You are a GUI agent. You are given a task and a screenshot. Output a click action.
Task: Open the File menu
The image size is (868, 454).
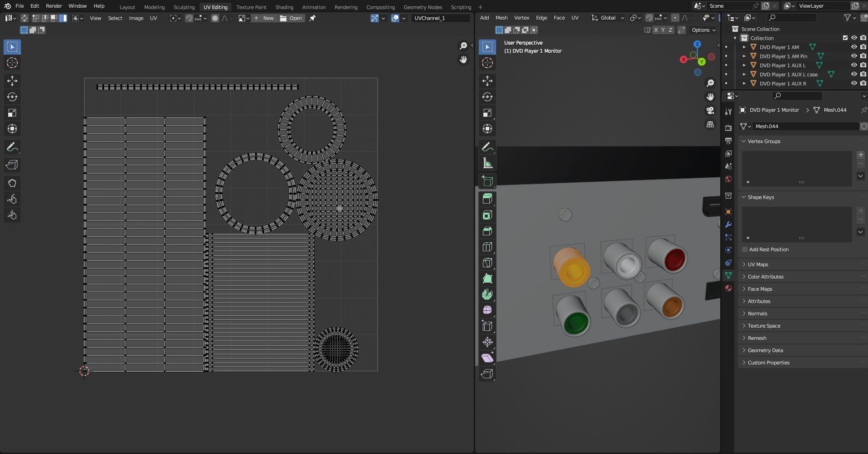point(20,6)
